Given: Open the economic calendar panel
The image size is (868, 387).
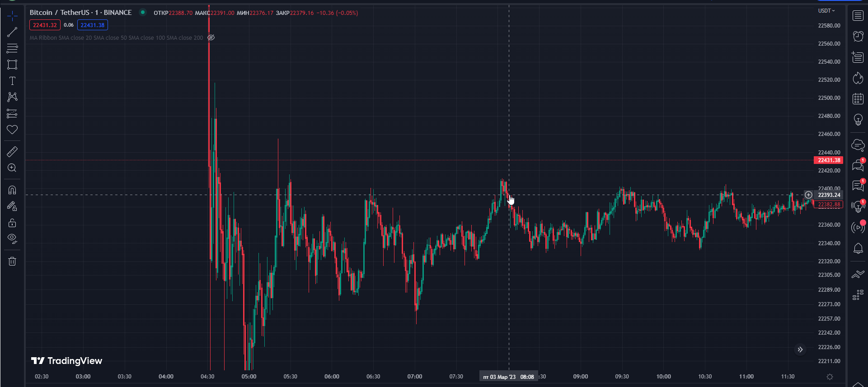Looking at the screenshot, I should (858, 98).
